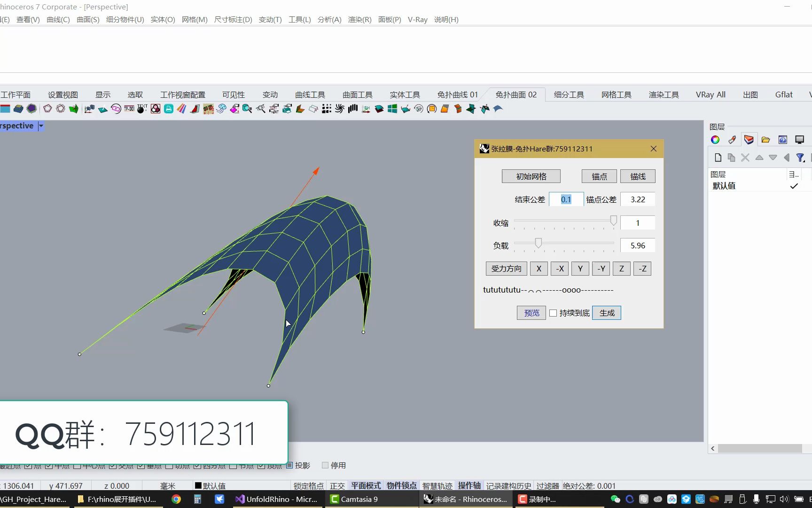Click the black spiral swirl toolbar icon
The width and height of the screenshot is (812, 508).
tap(340, 109)
